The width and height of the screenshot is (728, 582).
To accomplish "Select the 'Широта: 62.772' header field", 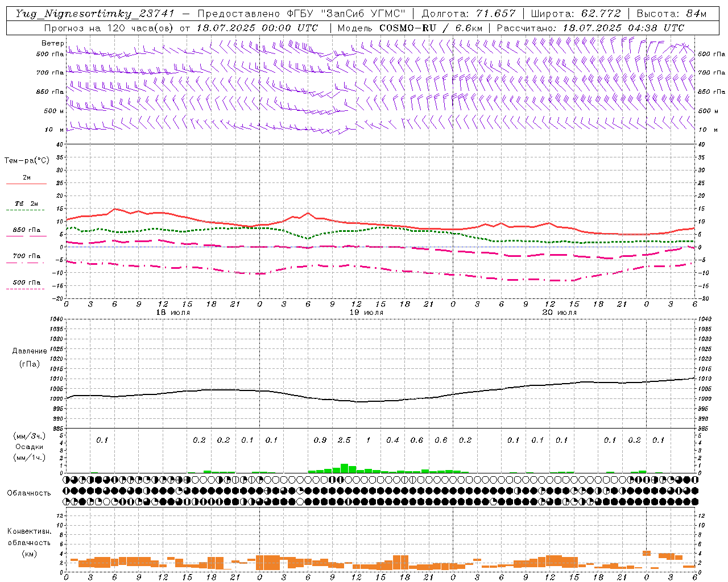I will (576, 14).
